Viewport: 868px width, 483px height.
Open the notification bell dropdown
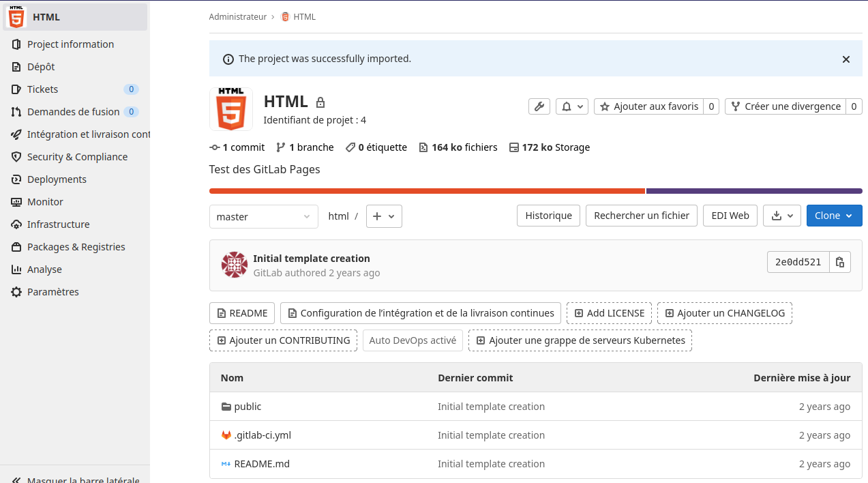coord(571,106)
